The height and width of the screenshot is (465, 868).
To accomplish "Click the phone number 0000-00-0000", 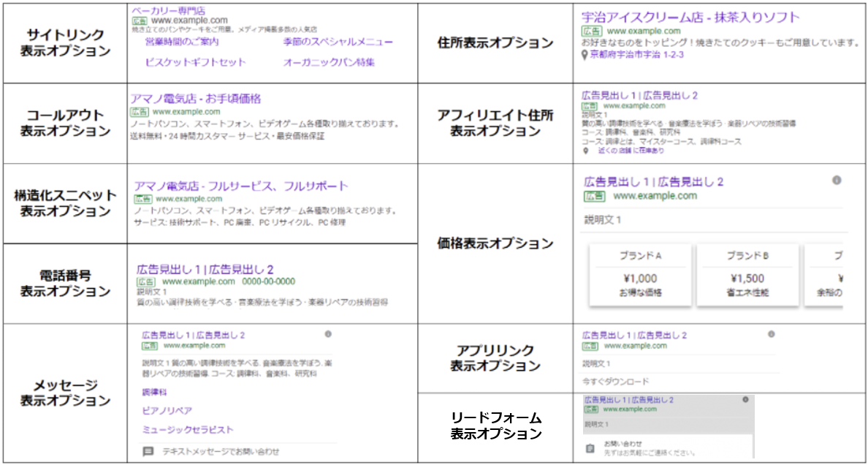I will pos(268,281).
